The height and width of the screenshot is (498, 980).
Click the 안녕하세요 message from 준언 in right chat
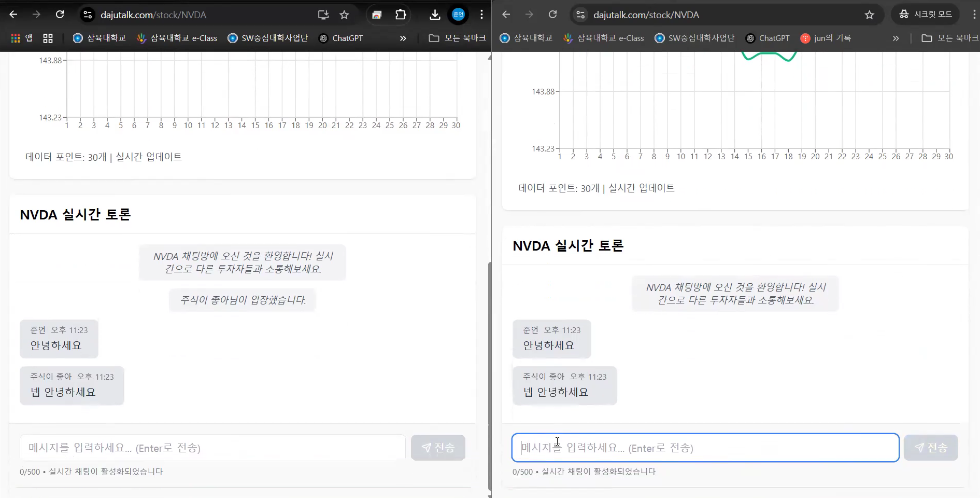pos(551,339)
